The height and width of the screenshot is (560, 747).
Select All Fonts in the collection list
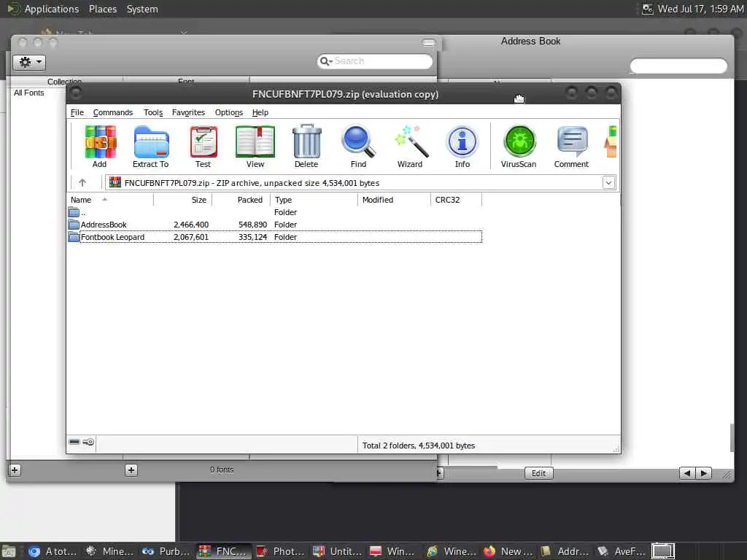[x=28, y=93]
